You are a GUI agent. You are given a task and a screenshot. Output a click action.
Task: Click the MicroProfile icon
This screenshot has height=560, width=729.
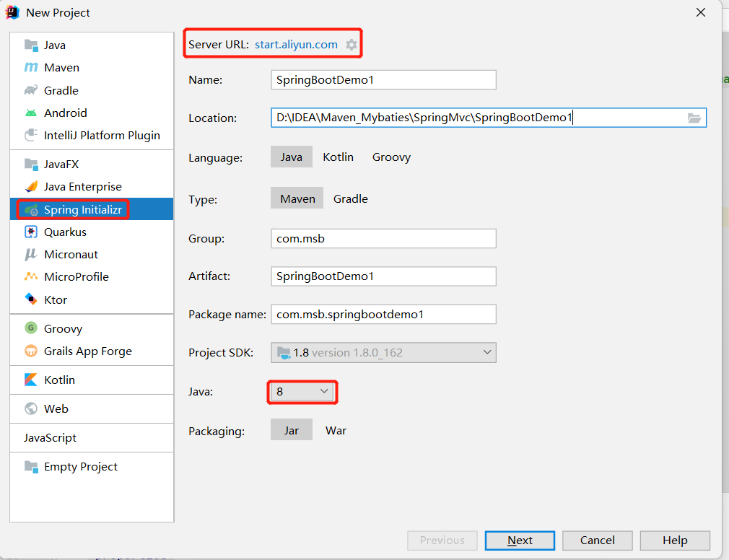click(31, 276)
